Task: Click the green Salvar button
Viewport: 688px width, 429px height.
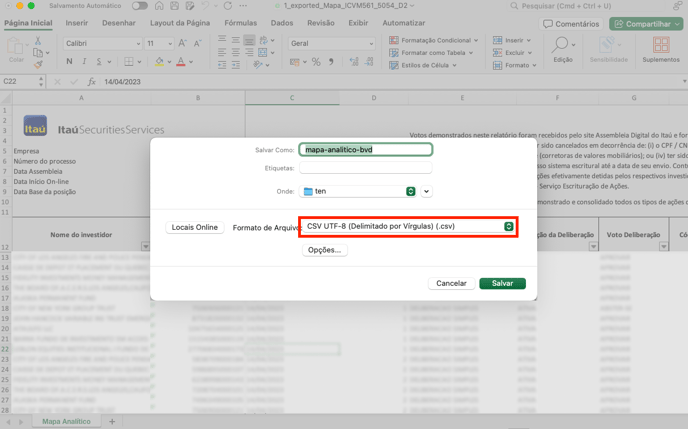Action: click(502, 283)
